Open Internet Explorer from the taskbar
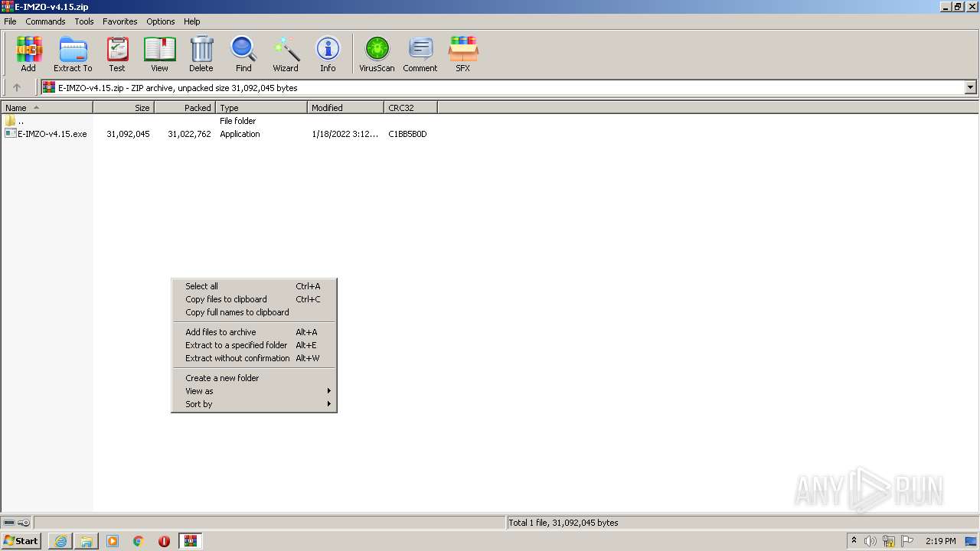 click(60, 541)
